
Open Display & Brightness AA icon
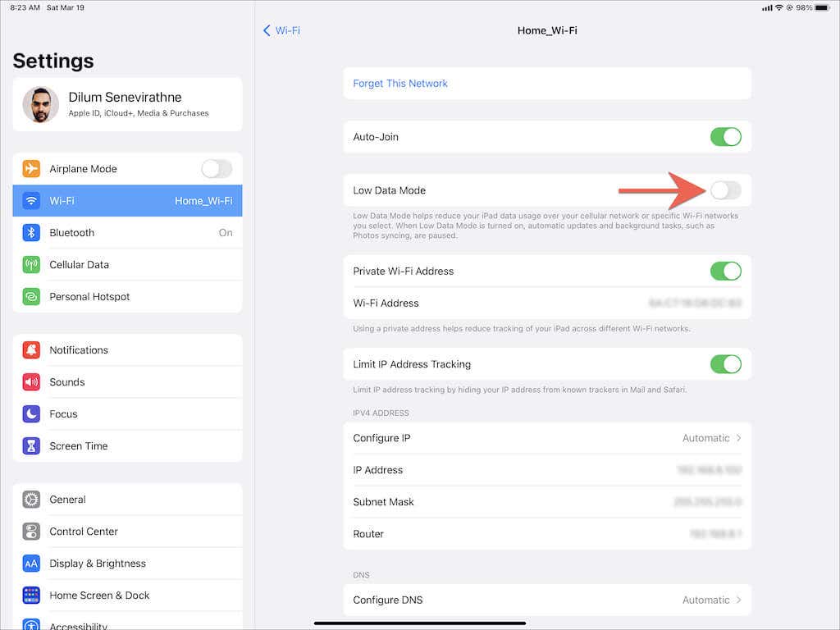pyautogui.click(x=31, y=564)
